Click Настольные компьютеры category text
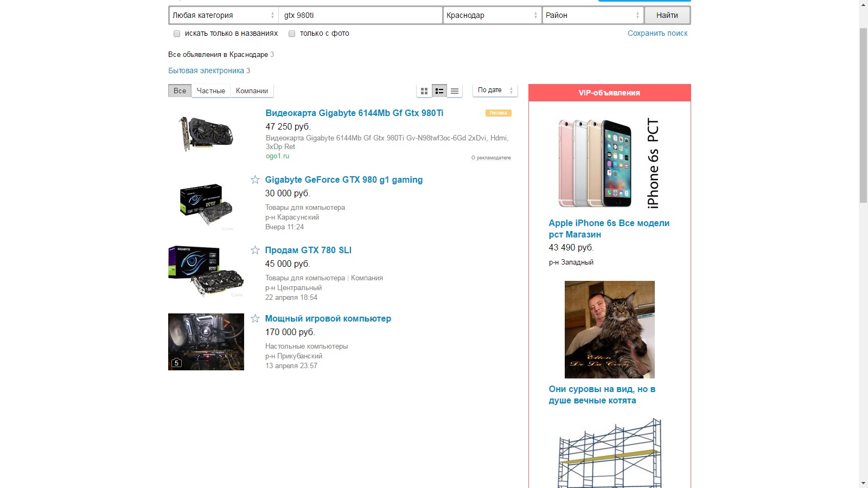The height and width of the screenshot is (488, 868). 307,346
